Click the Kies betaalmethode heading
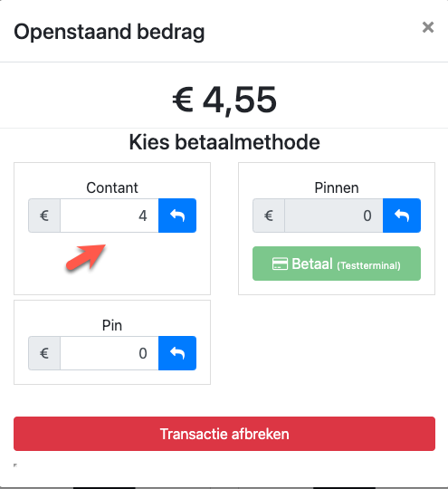The height and width of the screenshot is (489, 448). click(224, 142)
